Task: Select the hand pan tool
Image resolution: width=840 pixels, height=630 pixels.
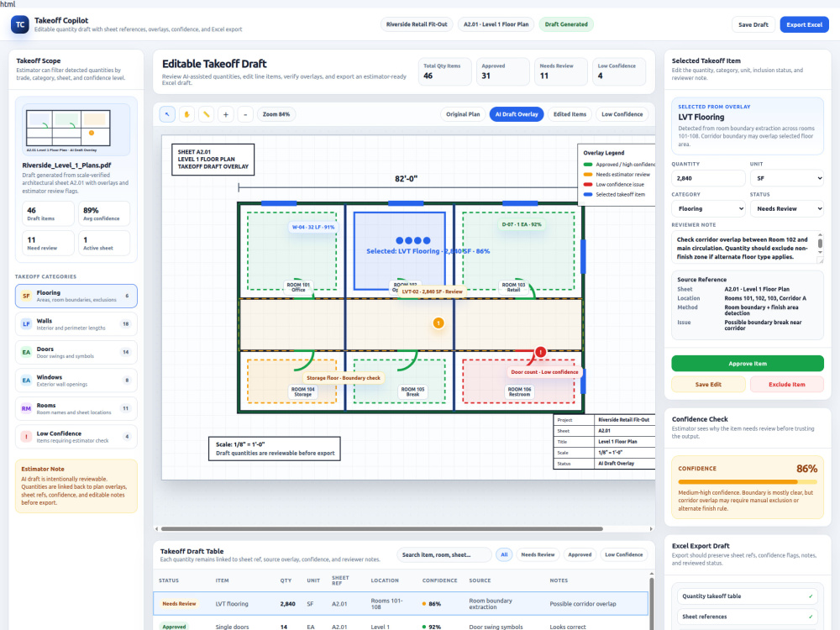Action: click(187, 114)
